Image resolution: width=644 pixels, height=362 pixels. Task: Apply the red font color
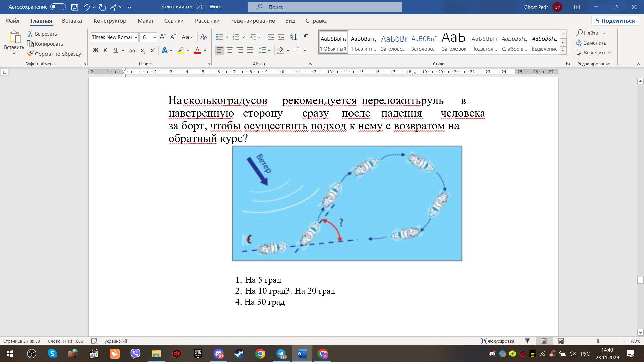tap(197, 50)
